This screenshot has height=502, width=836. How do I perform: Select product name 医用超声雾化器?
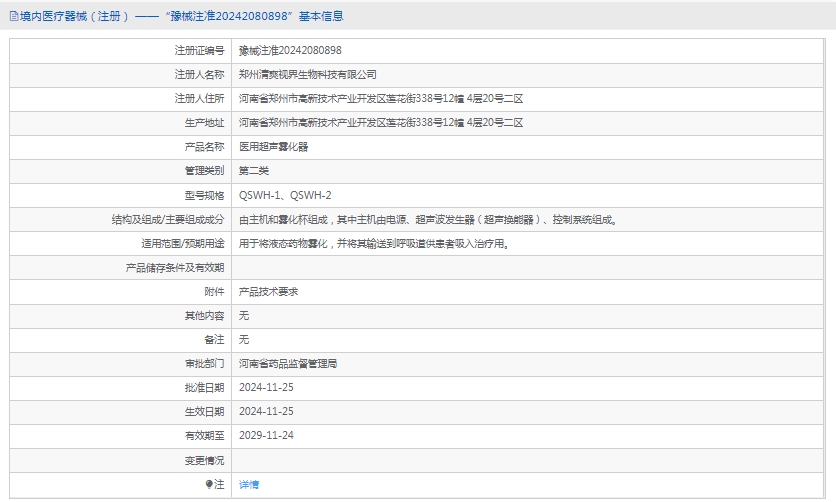[x=273, y=147]
